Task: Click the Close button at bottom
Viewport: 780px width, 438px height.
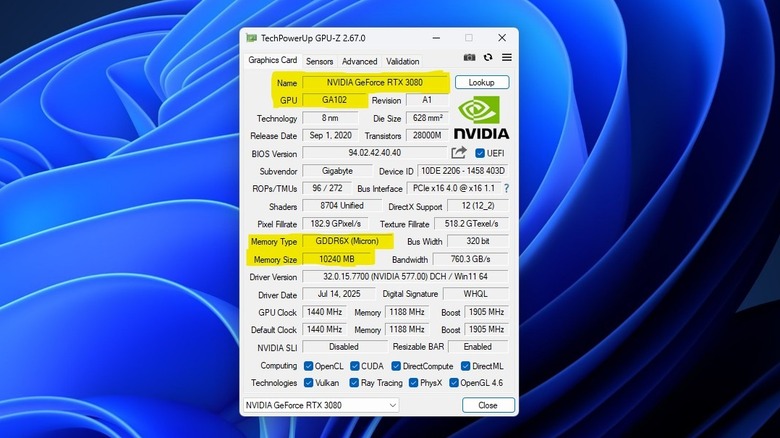Action: pyautogui.click(x=488, y=405)
